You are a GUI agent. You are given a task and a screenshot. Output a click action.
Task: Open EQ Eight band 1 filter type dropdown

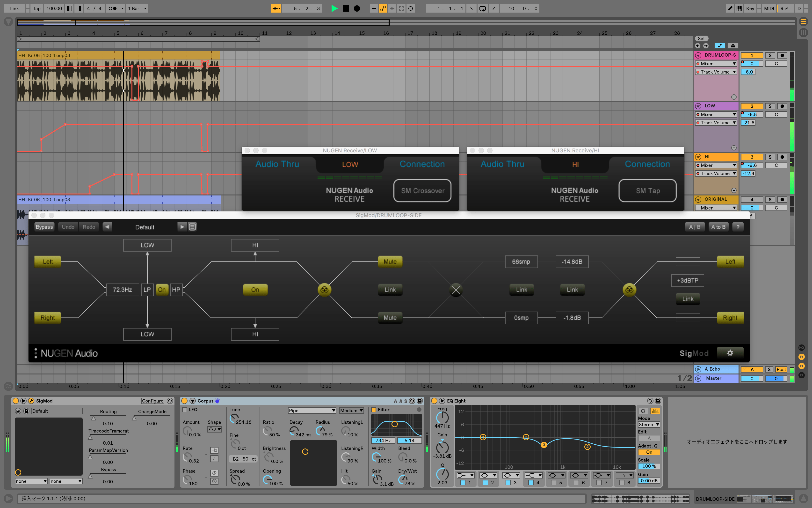point(465,475)
